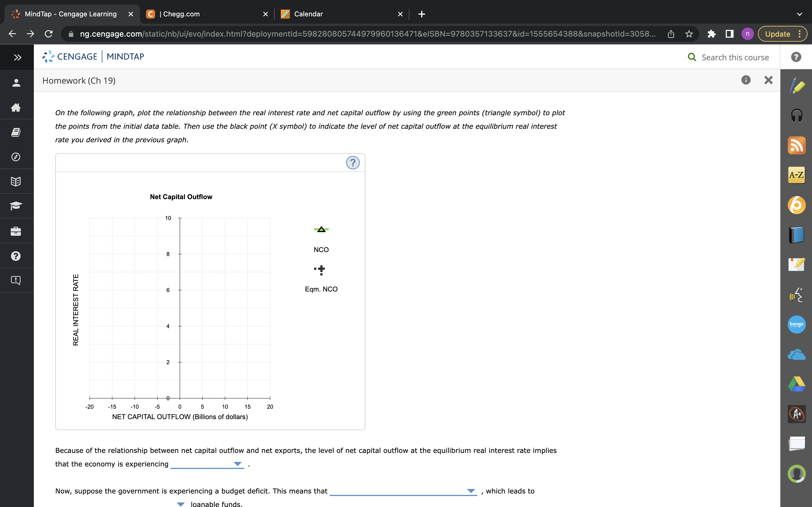Screen dimensions: 812x507
Task: Expand the left sidebar with double chevron
Action: [17, 57]
